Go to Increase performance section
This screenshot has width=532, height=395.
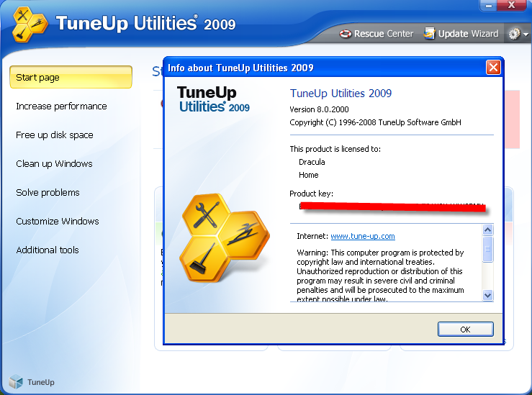point(61,106)
